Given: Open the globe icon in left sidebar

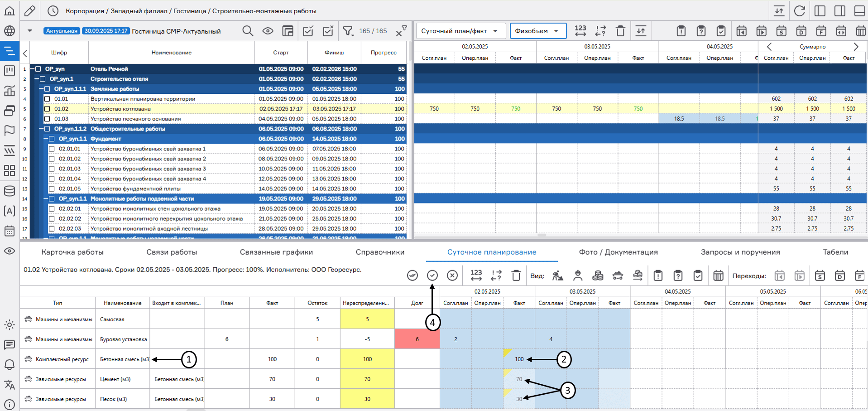Looking at the screenshot, I should (10, 31).
